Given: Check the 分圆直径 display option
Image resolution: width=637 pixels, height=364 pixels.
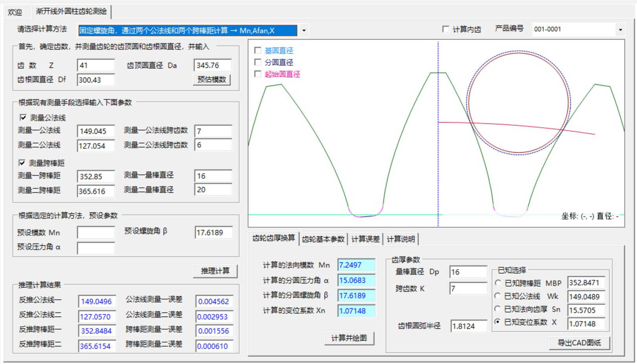Looking at the screenshot, I should pyautogui.click(x=258, y=62).
